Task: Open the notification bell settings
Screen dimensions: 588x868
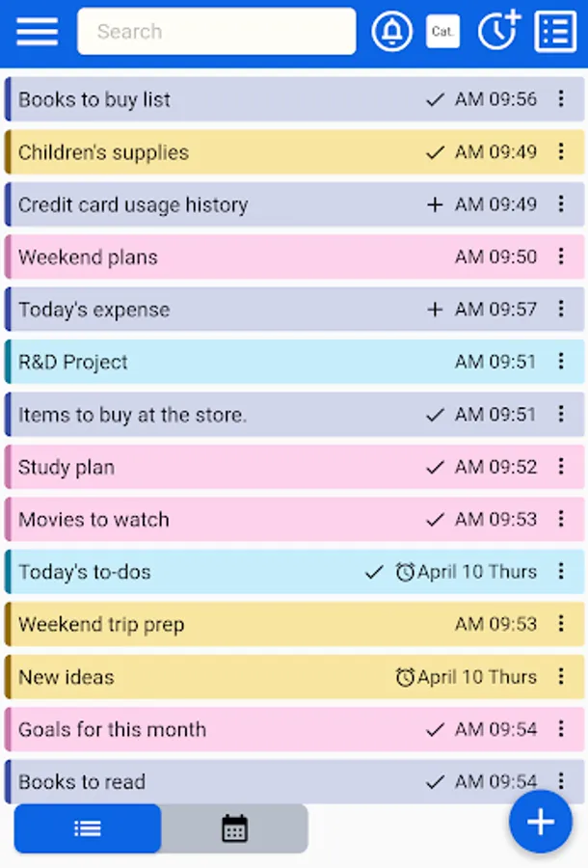Action: [x=392, y=31]
